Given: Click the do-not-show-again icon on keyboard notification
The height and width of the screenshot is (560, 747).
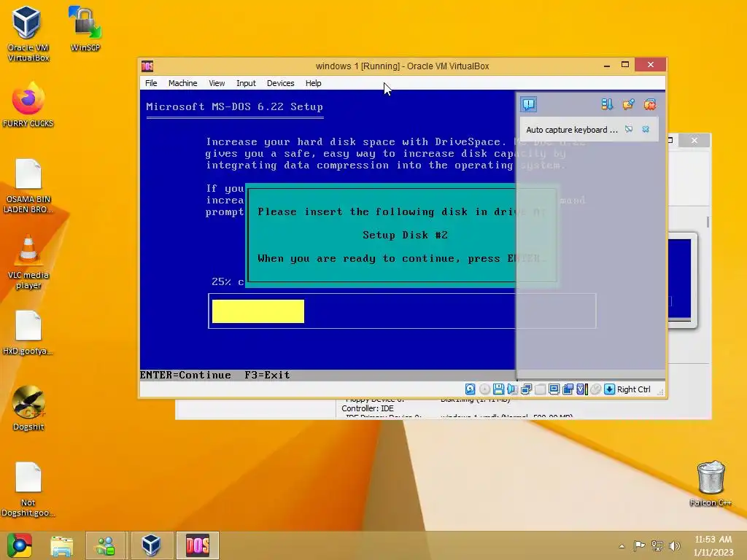Looking at the screenshot, I should point(629,129).
